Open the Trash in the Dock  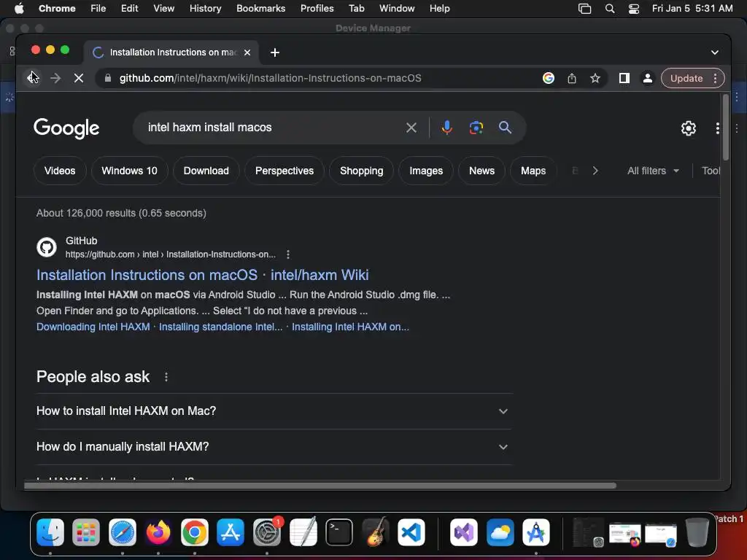point(697,532)
